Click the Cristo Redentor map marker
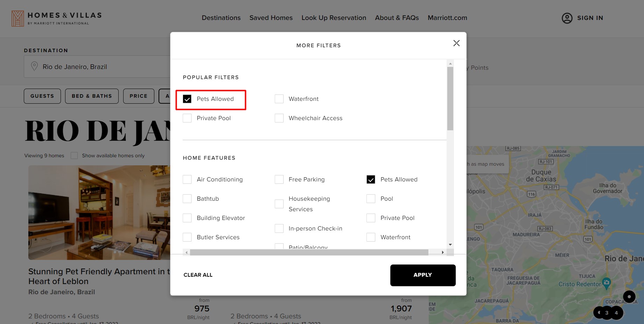The height and width of the screenshot is (324, 644). coord(607,283)
